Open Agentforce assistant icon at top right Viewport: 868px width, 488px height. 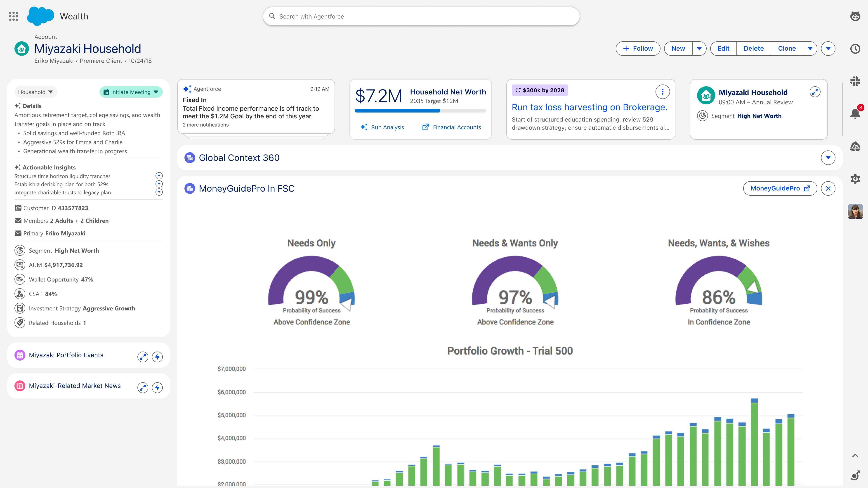(x=855, y=16)
